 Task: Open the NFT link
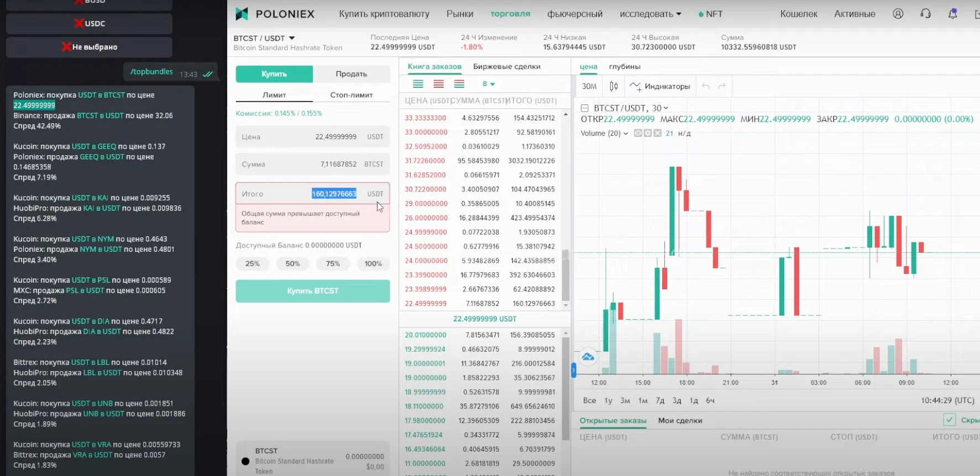710,14
